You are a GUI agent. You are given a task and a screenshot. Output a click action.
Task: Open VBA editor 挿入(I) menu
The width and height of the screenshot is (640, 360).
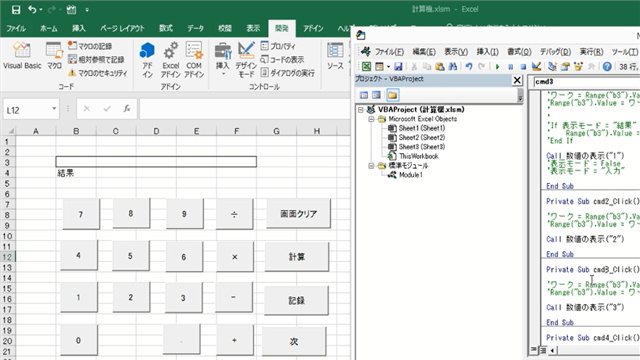[x=487, y=52]
